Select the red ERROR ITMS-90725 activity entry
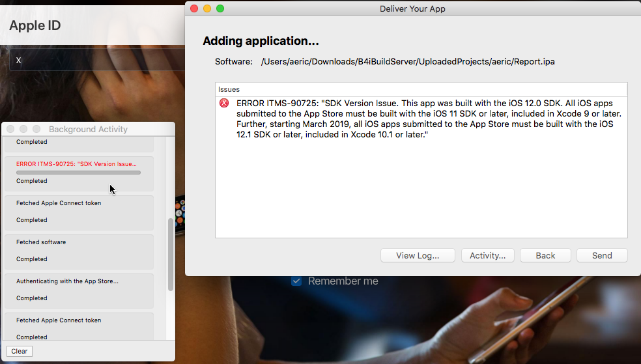641x364 pixels. pyautogui.click(x=79, y=174)
